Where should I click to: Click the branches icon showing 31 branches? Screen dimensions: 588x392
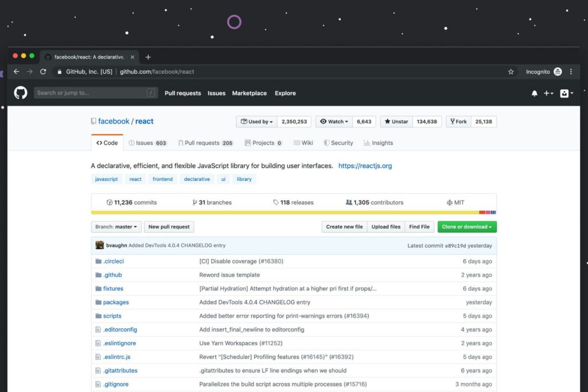[x=196, y=202]
